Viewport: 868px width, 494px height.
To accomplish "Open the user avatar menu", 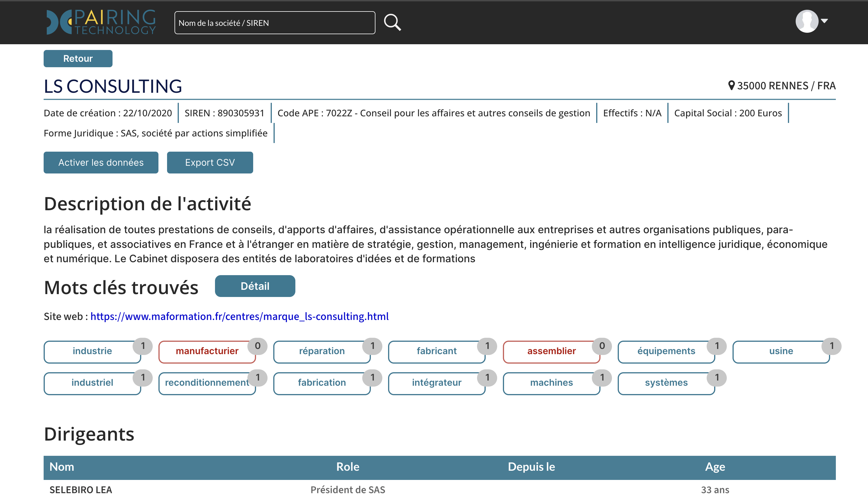I will [807, 21].
